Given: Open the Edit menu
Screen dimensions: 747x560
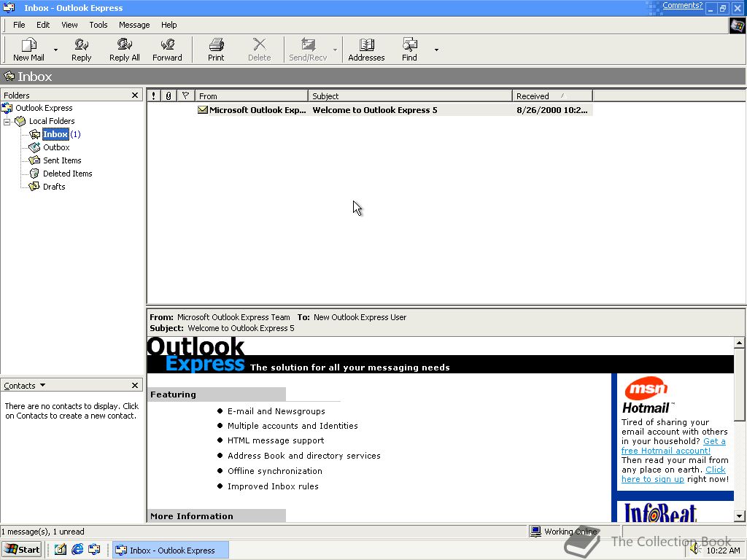Looking at the screenshot, I should 43,25.
